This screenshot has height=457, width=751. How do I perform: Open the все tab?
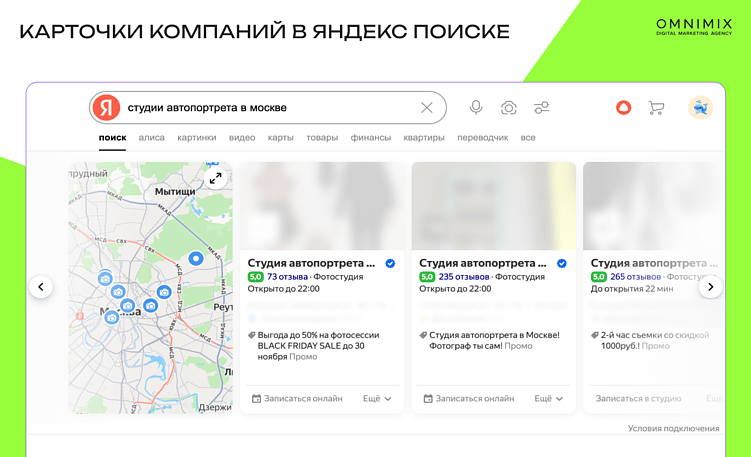tap(528, 137)
